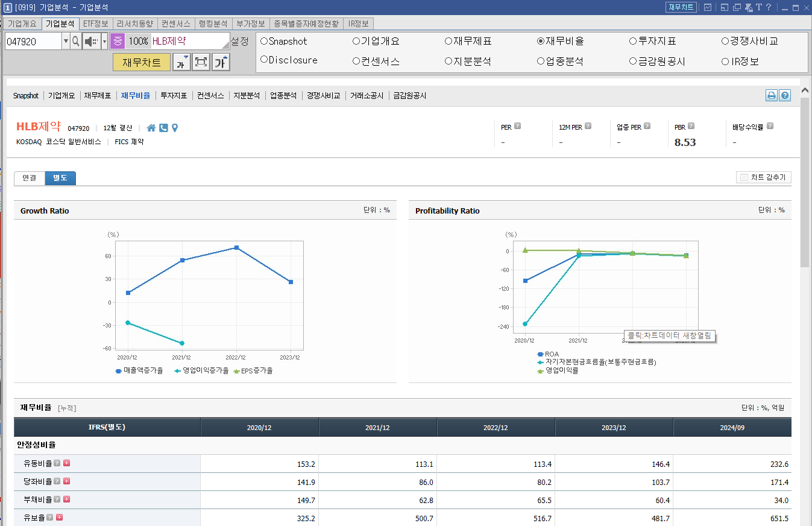Click the purple 증 margin badge
812x526 pixels.
(118, 41)
